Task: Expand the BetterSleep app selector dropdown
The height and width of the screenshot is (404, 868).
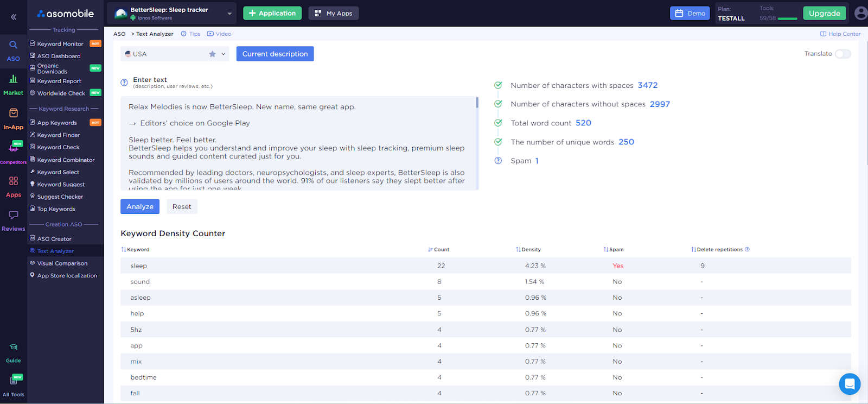Action: pyautogui.click(x=229, y=14)
